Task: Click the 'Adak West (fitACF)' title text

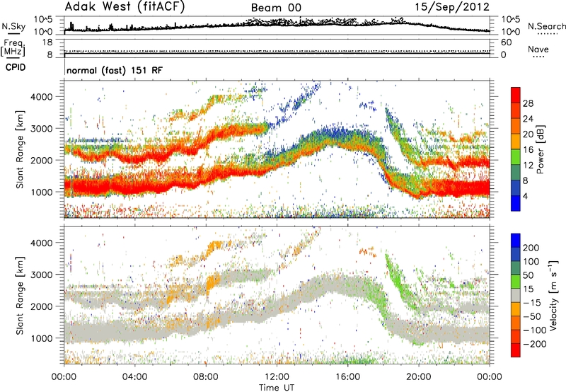Action: (x=125, y=7)
